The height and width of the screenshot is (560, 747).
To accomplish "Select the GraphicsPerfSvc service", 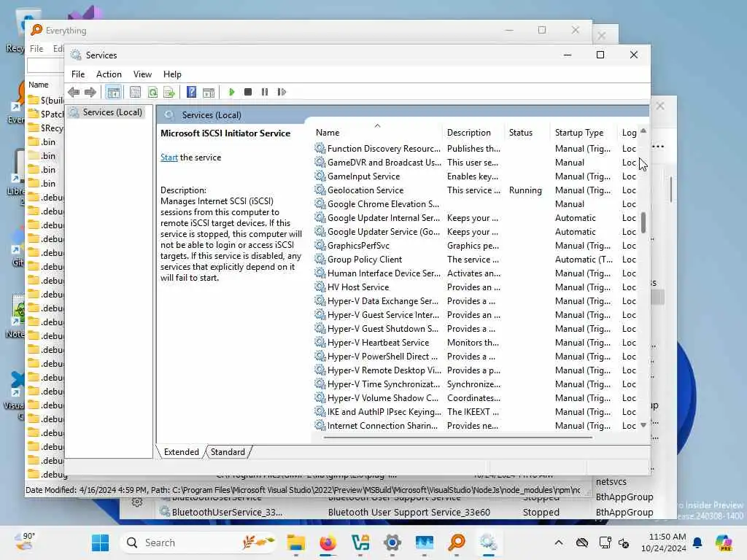I will [476, 246].
